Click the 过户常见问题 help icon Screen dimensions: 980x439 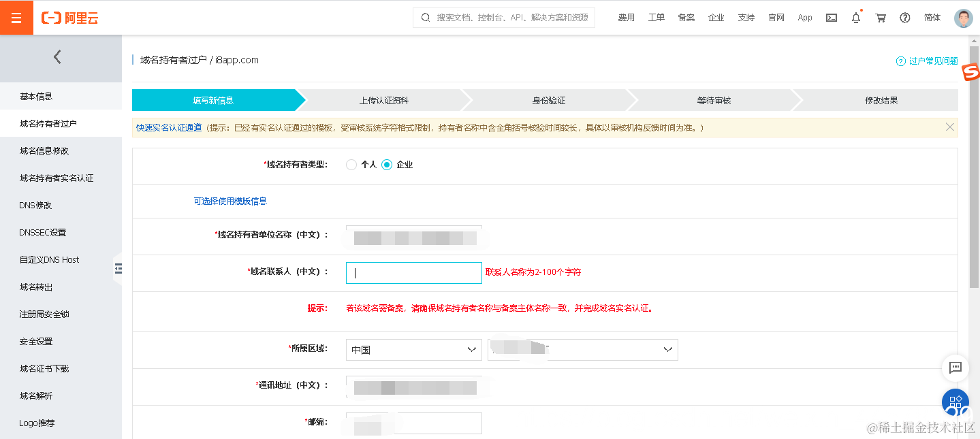901,61
